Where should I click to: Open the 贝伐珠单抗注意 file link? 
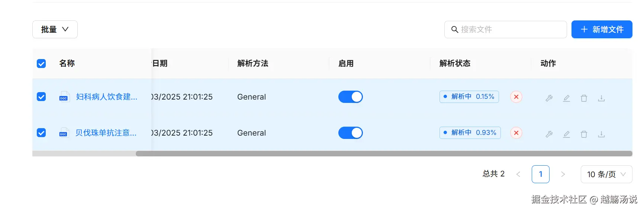click(106, 133)
